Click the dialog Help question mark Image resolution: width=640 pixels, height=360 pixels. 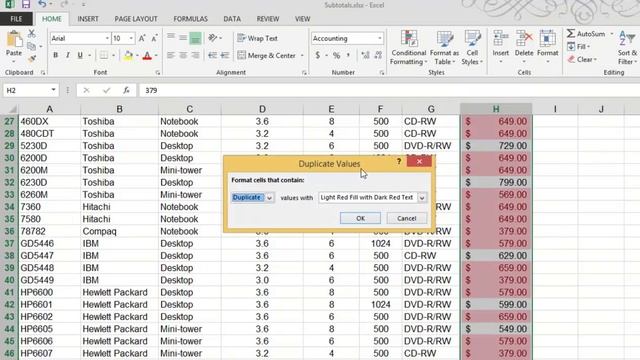[x=399, y=162]
